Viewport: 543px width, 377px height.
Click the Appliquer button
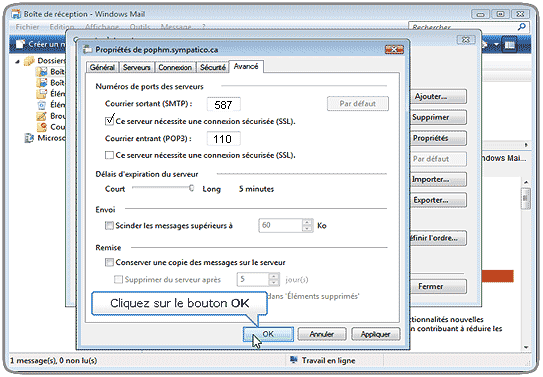click(x=376, y=334)
